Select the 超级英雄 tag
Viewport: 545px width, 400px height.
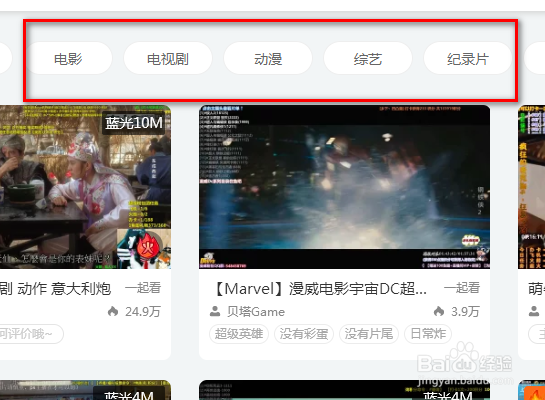click(x=239, y=334)
